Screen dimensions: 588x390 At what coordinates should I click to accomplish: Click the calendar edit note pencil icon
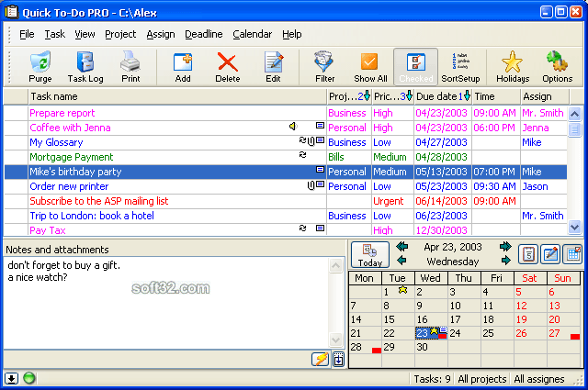tap(550, 254)
